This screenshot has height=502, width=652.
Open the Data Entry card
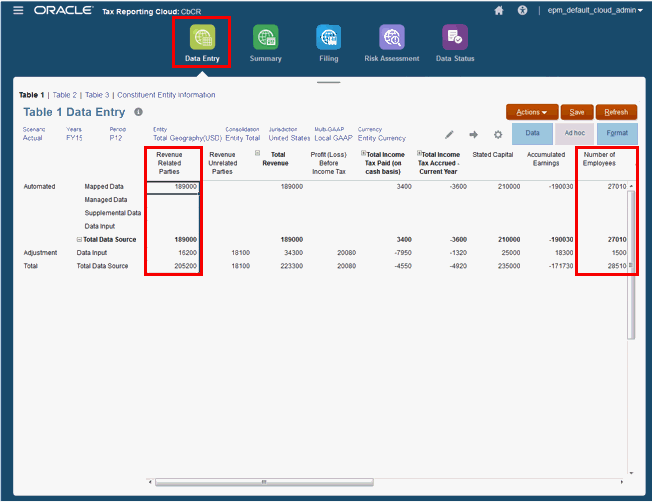point(202,43)
